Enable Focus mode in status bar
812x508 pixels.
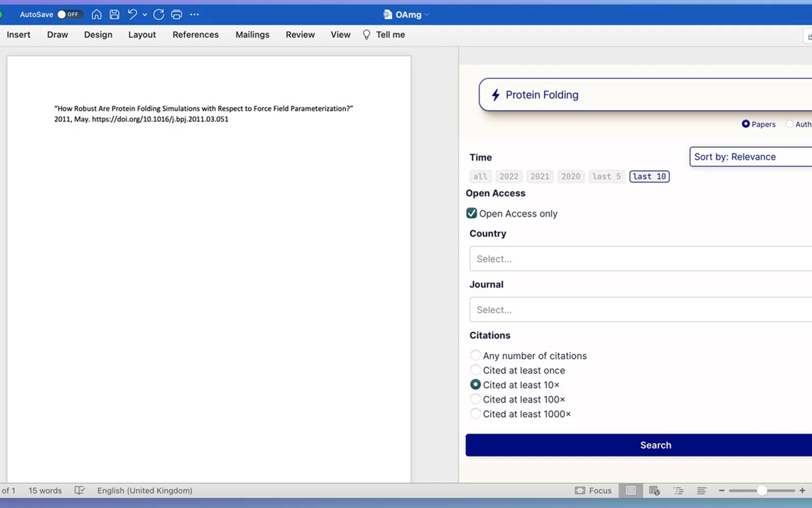click(593, 490)
